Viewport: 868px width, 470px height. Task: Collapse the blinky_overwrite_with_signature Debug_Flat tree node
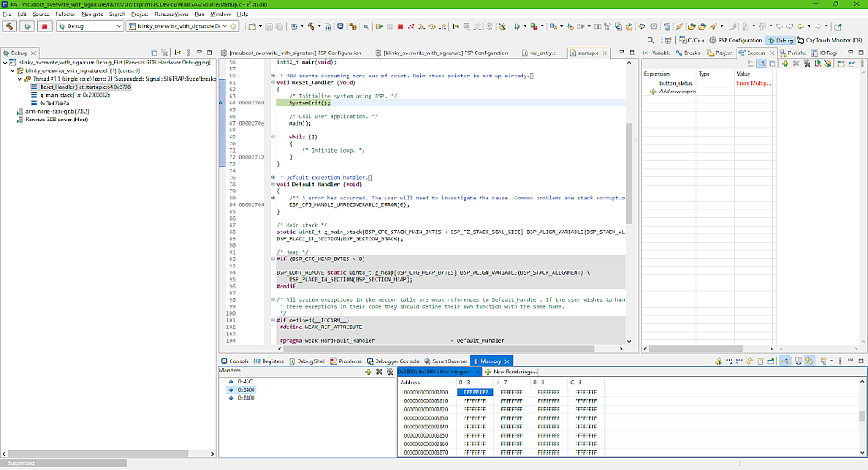(7, 63)
